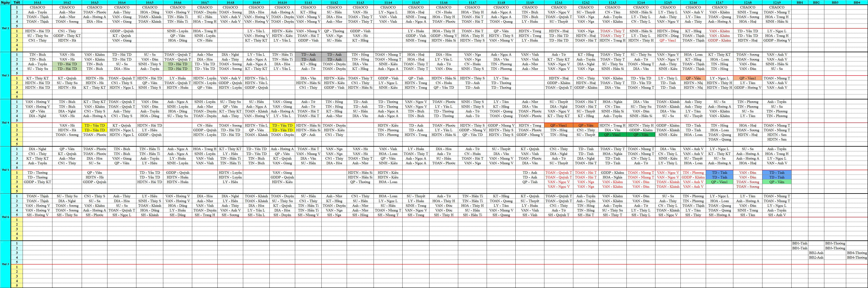Select the 10A1 column header
Image resolution: width=868 pixels, height=288 pixels.
point(37,2)
